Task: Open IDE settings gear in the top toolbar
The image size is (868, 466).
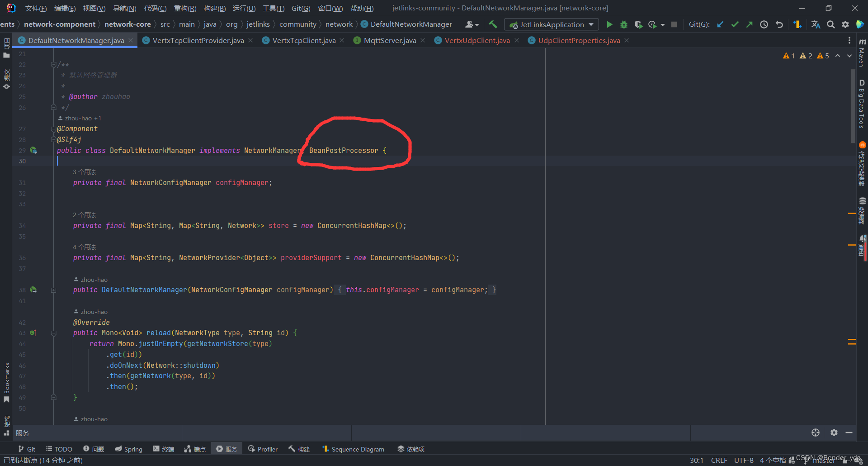Action: pos(845,24)
